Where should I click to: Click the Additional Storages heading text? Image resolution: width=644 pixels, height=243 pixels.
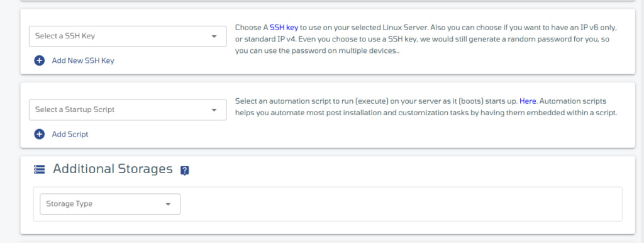(113, 169)
